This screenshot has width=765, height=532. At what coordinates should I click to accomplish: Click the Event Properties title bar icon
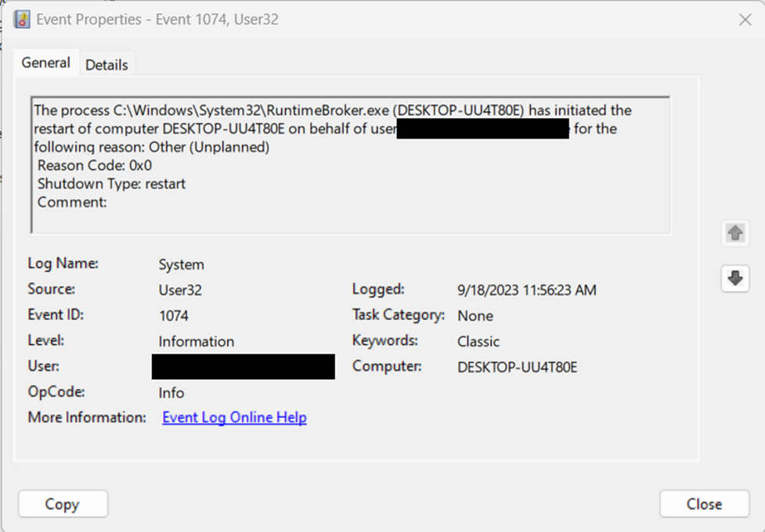click(x=21, y=20)
